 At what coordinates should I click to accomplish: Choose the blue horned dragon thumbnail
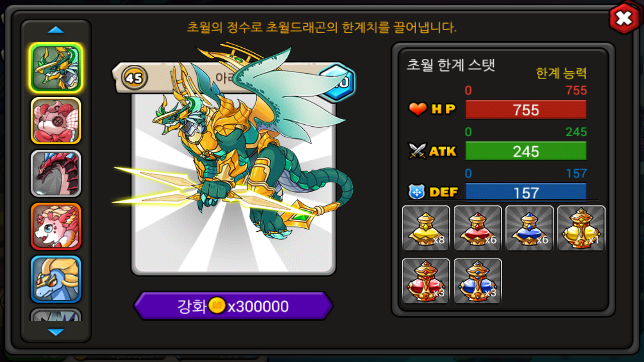click(x=56, y=279)
